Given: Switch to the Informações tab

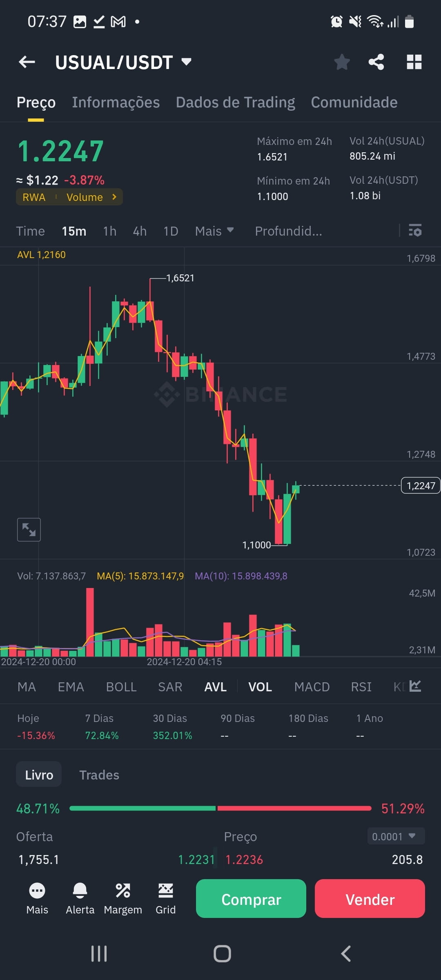Looking at the screenshot, I should (116, 102).
